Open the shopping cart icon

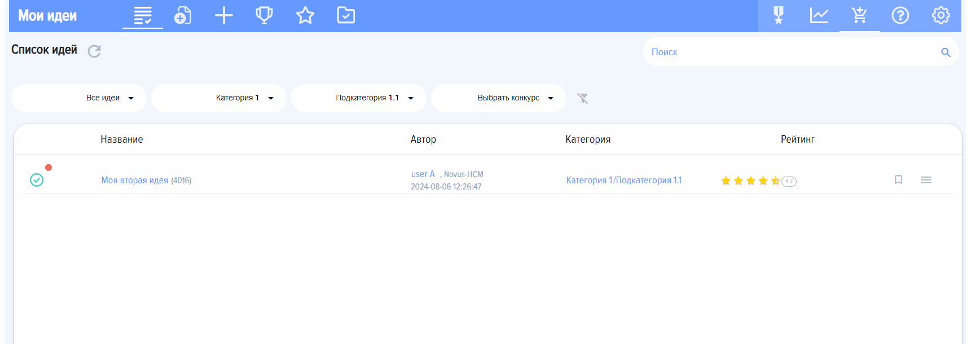point(859,15)
